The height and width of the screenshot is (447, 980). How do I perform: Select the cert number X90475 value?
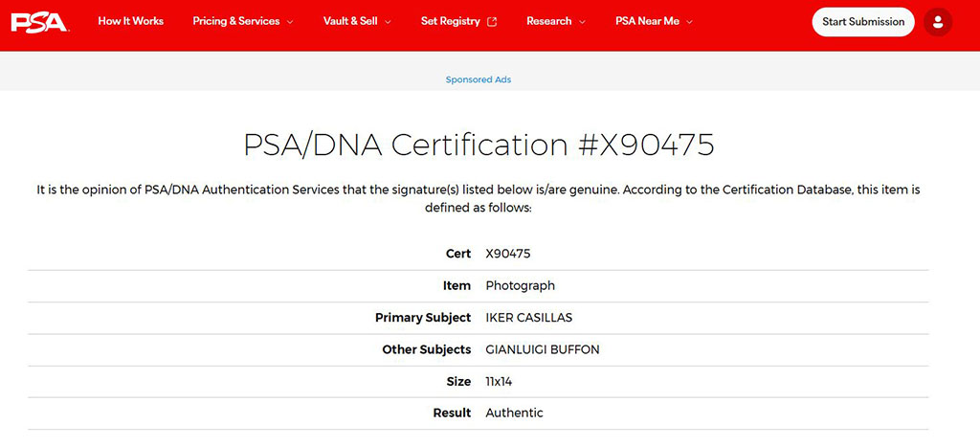508,254
